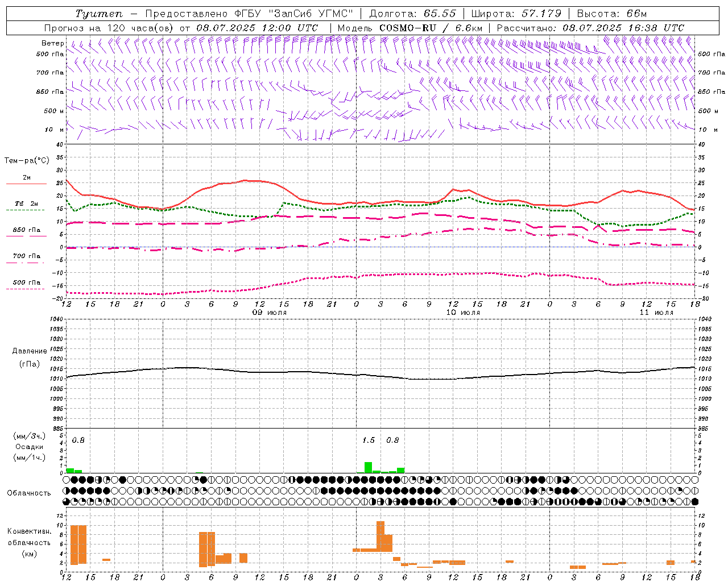Click the "Широта: 57.179" header field
The width and height of the screenshot is (728, 582).
tap(516, 14)
